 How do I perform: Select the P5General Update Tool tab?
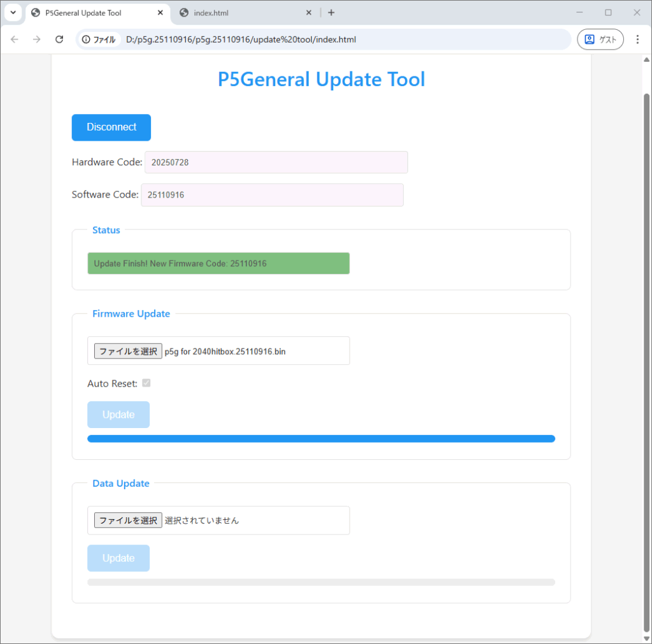click(x=89, y=13)
